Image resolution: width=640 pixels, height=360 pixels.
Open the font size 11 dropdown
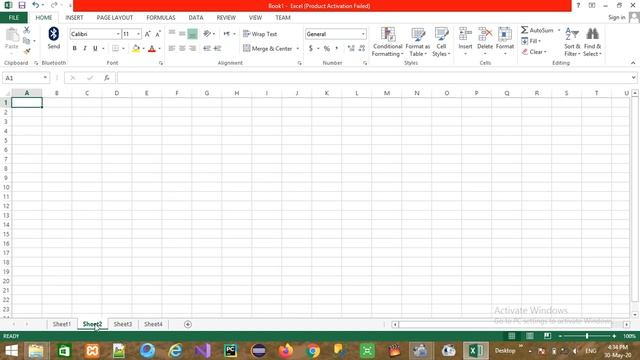click(138, 34)
